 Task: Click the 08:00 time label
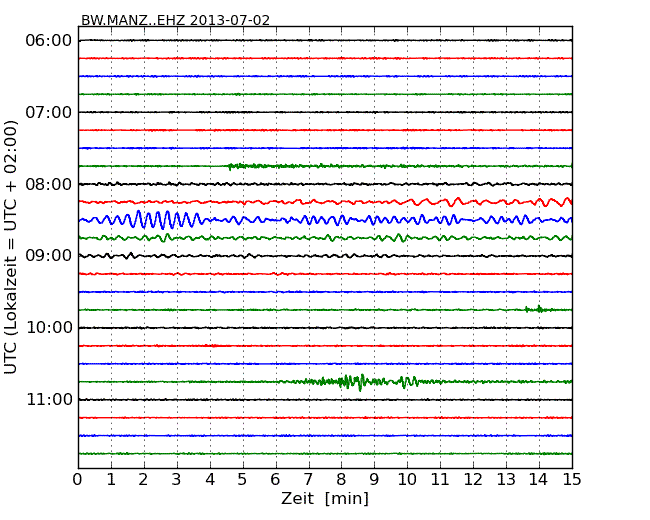click(49, 184)
